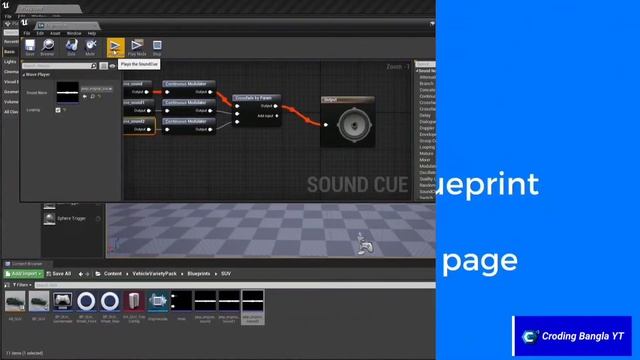Viewport: 640px width, 360px height.
Task: Select the middle Continuous Modulator node
Action: coord(189,107)
